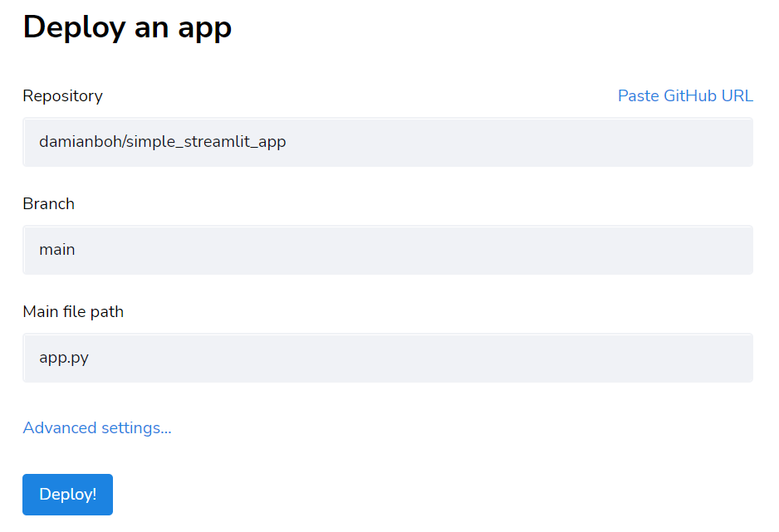Image resolution: width=779 pixels, height=532 pixels.
Task: Click the word 'app' in the heading
Action: 204,29
